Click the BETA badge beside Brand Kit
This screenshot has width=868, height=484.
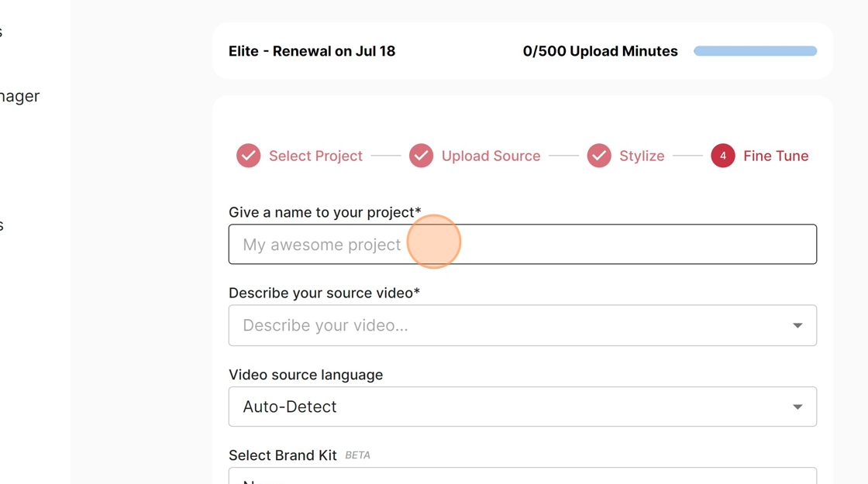click(357, 455)
